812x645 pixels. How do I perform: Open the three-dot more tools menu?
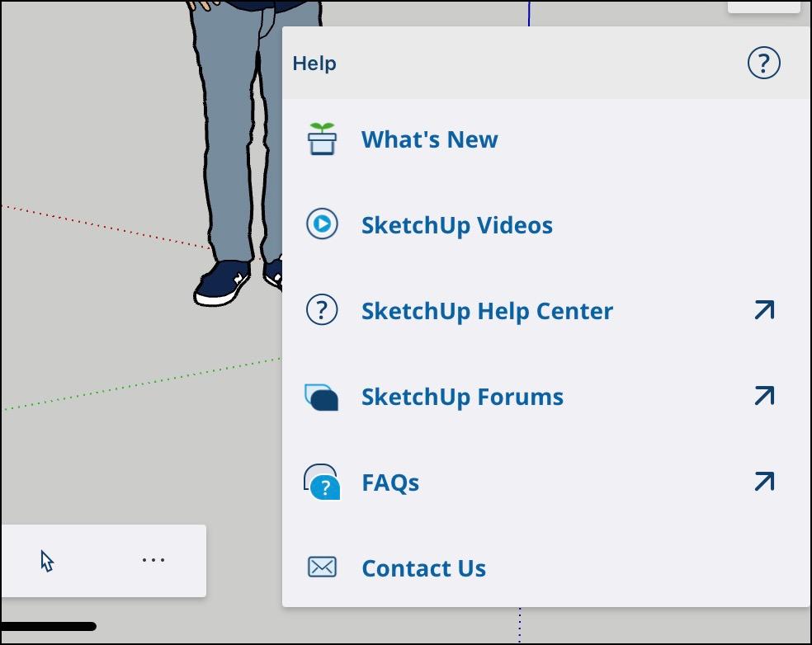[x=153, y=559]
